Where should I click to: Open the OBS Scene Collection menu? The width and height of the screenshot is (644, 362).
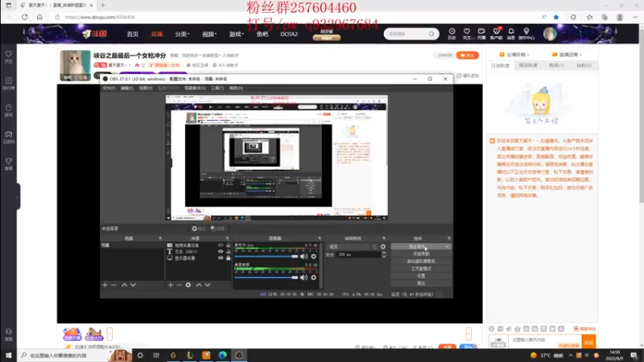pos(195,88)
